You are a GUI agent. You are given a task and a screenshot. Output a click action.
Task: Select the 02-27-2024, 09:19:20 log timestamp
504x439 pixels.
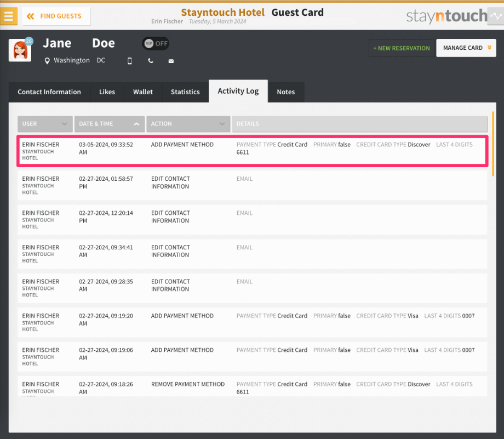(106, 320)
